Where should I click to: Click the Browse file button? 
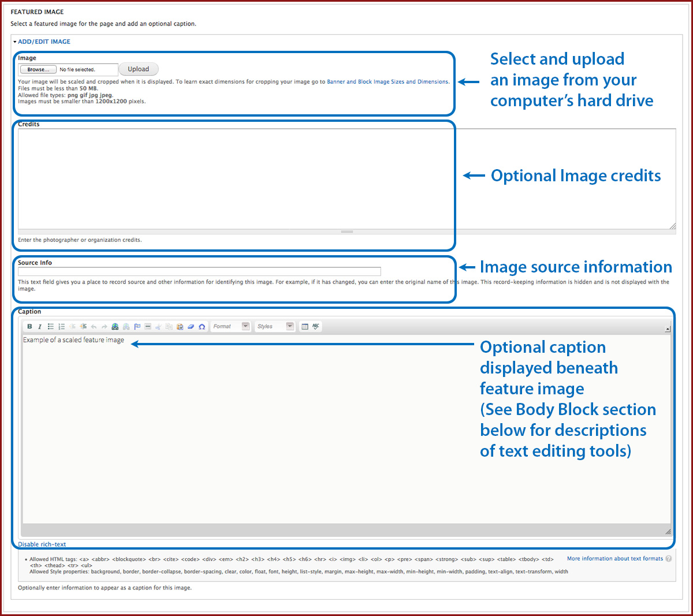38,69
